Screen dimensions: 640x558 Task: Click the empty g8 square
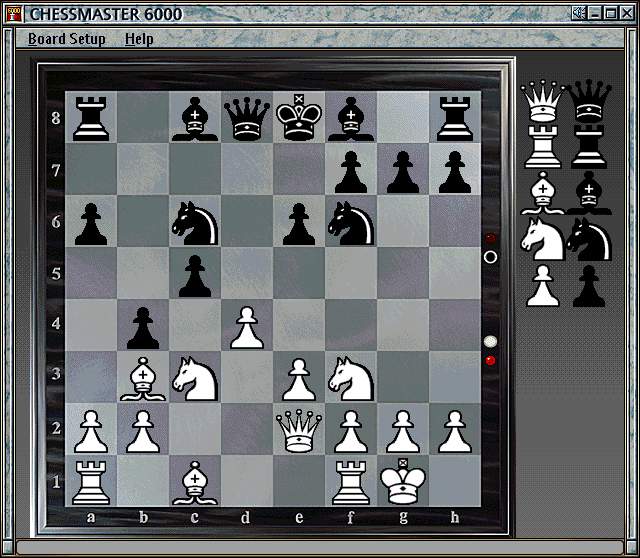click(403, 117)
